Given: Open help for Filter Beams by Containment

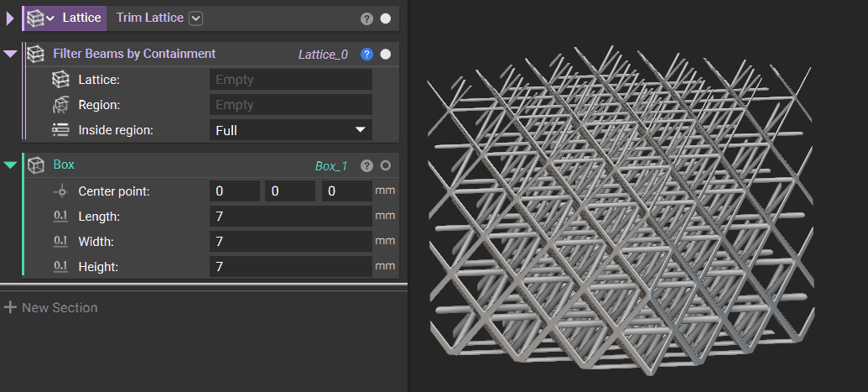Looking at the screenshot, I should pyautogui.click(x=366, y=55).
